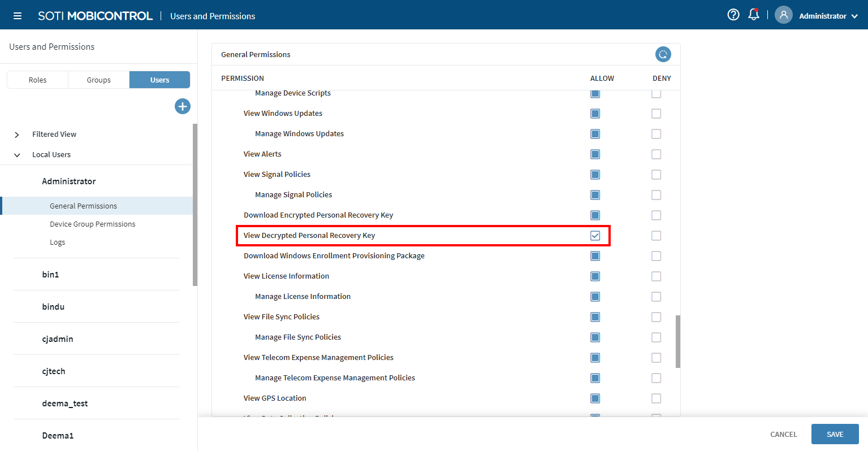The height and width of the screenshot is (451, 868).
Task: Open Device Group Permissions for Administrator
Action: pos(92,224)
